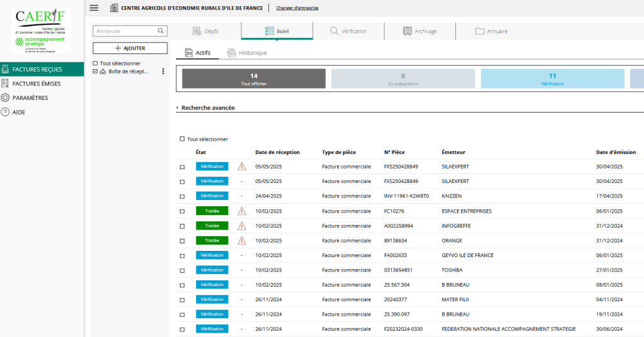
Task: Uncheck the Boîte de réception checkbox
Action: pyautogui.click(x=96, y=72)
